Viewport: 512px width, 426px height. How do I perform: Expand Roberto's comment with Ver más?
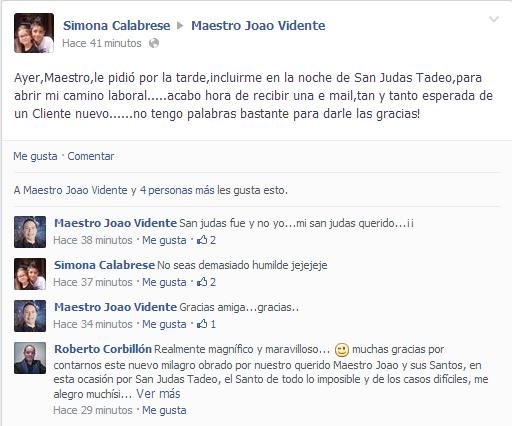click(158, 394)
